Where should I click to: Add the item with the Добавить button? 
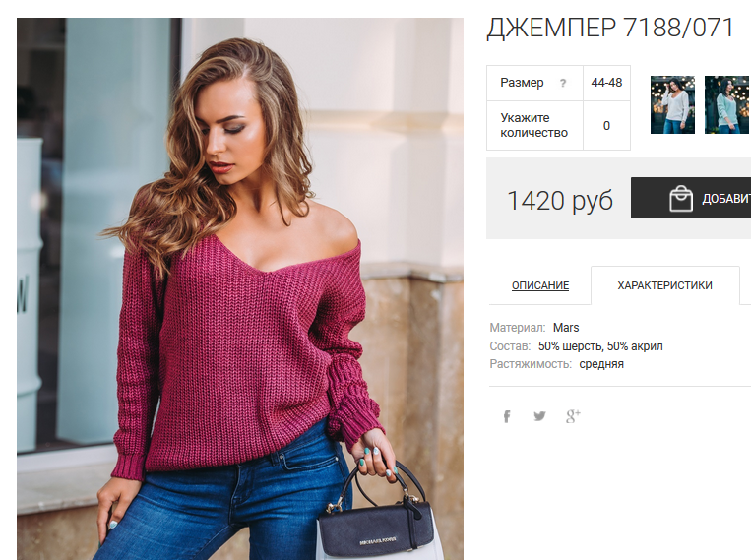point(691,198)
